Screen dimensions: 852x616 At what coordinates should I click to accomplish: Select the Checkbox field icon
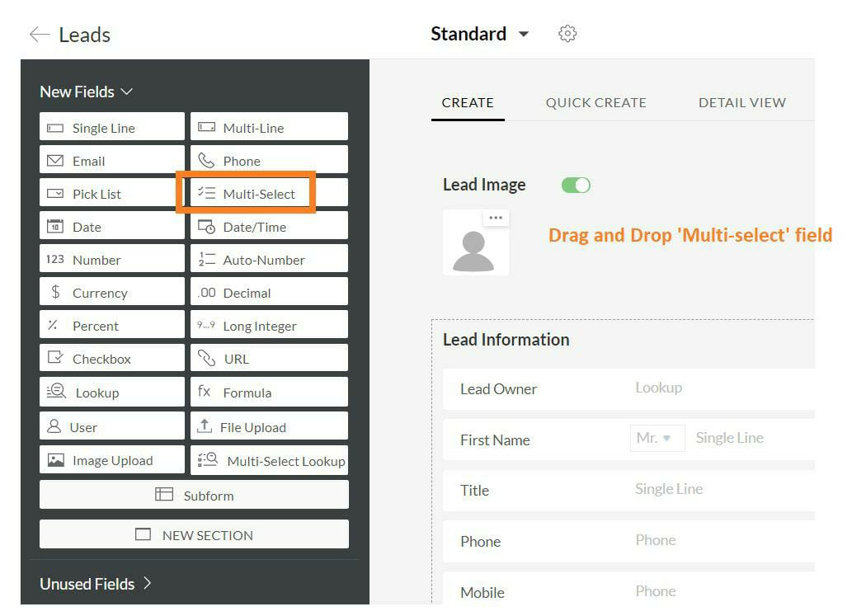[x=55, y=358]
